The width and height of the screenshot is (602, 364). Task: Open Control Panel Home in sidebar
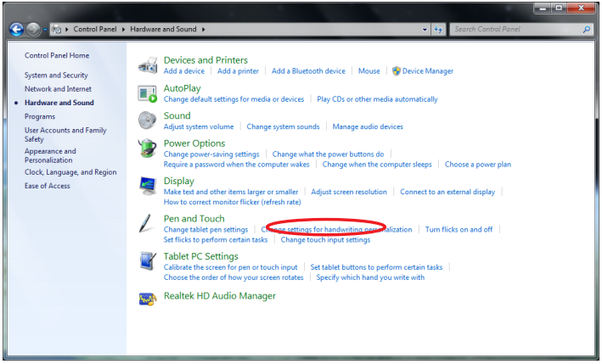click(57, 56)
